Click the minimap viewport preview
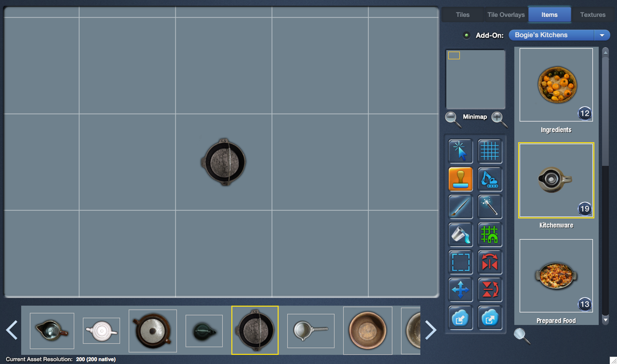 coord(454,55)
